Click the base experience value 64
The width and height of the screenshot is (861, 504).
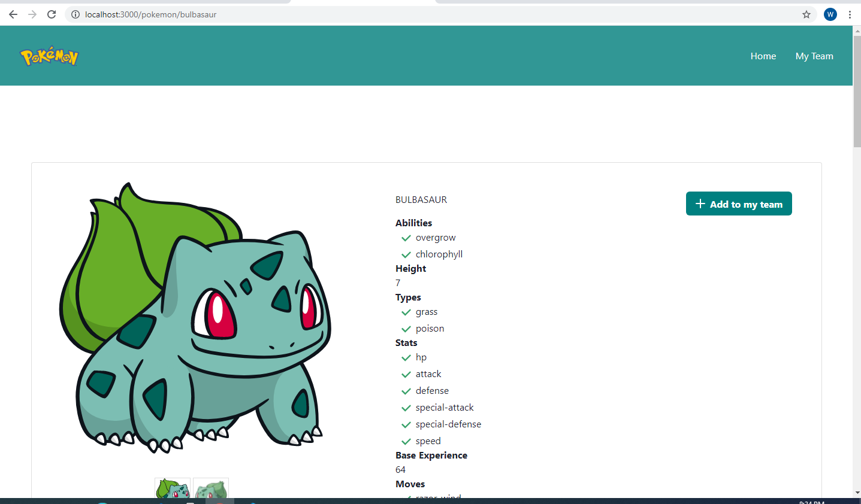click(400, 470)
